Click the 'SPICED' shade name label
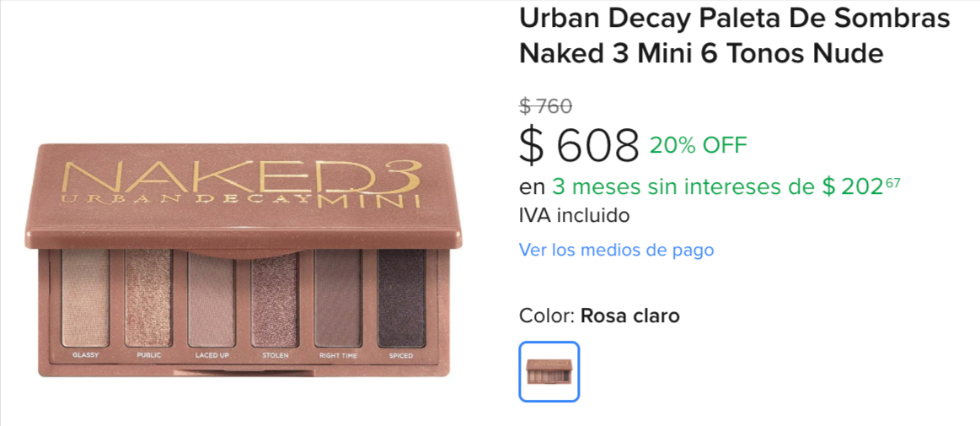This screenshot has width=980, height=426. click(400, 356)
